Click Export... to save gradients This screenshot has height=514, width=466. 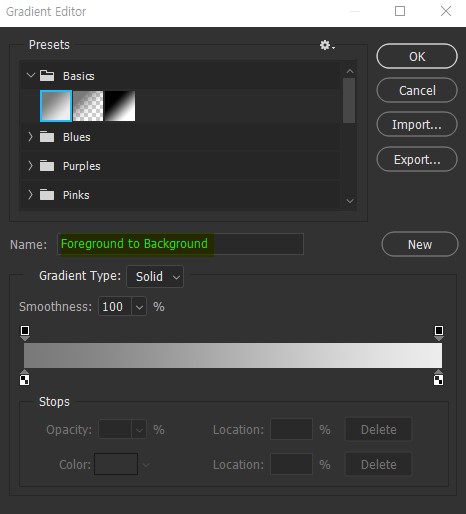(417, 159)
